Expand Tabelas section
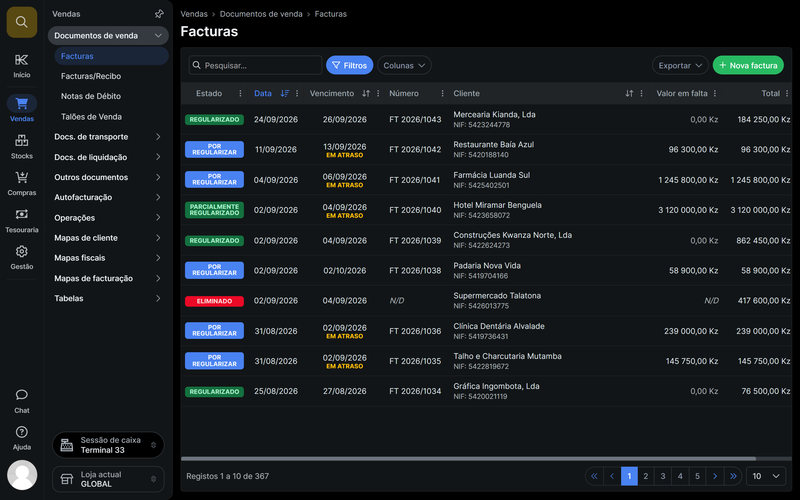The image size is (800, 500). coord(108,298)
